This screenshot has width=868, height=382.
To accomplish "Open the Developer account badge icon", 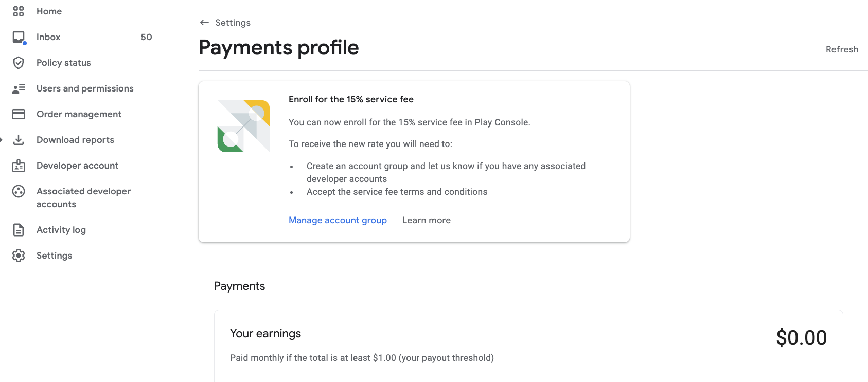I will (19, 166).
